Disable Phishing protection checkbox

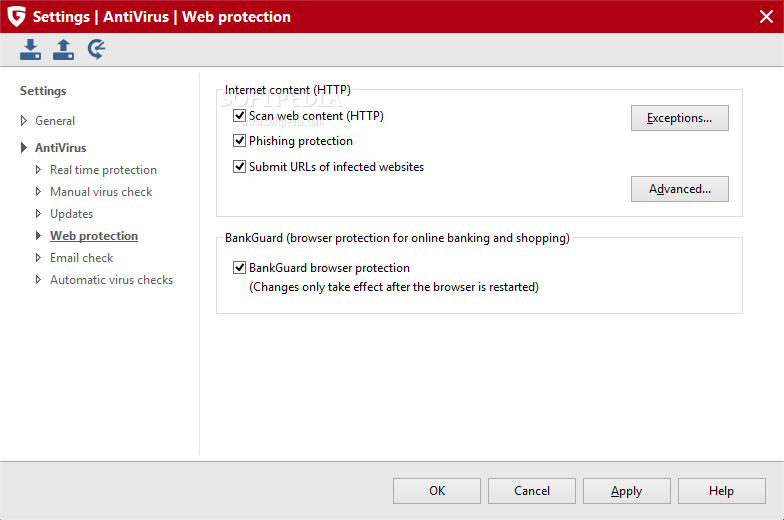click(240, 141)
